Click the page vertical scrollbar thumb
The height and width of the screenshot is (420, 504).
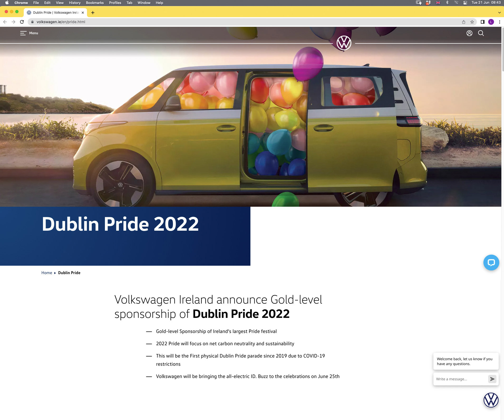pyautogui.click(x=502, y=50)
